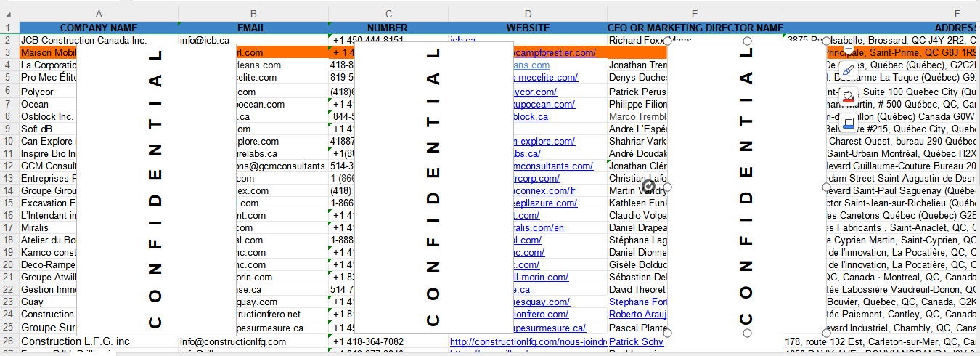This screenshot has height=356, width=980.
Task: Click the Pascal Plante name cell
Action: (x=637, y=328)
